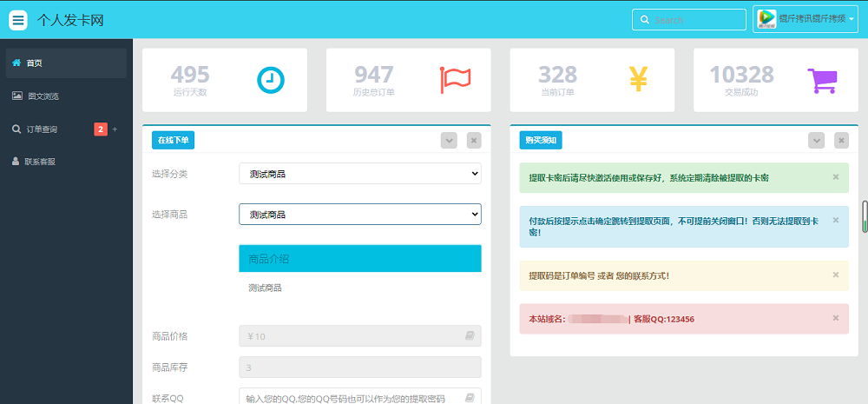Open the 选择分类 dropdown
This screenshot has height=404, width=868.
[x=359, y=174]
